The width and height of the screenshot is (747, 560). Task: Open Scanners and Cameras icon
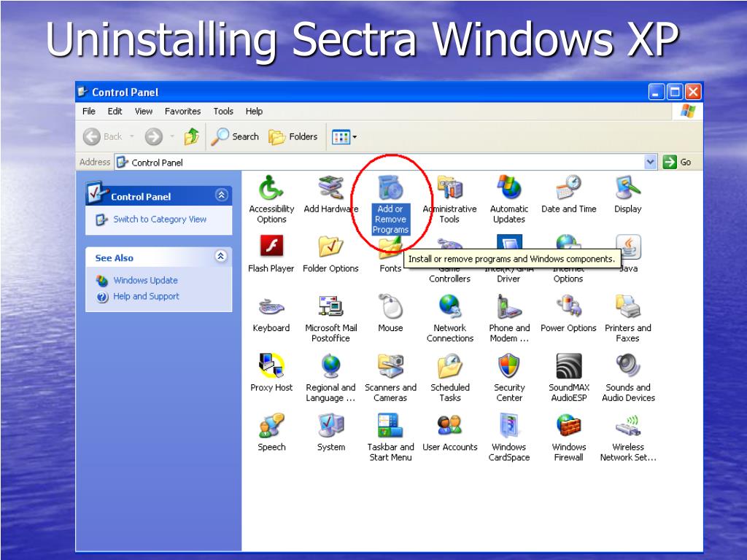[390, 366]
